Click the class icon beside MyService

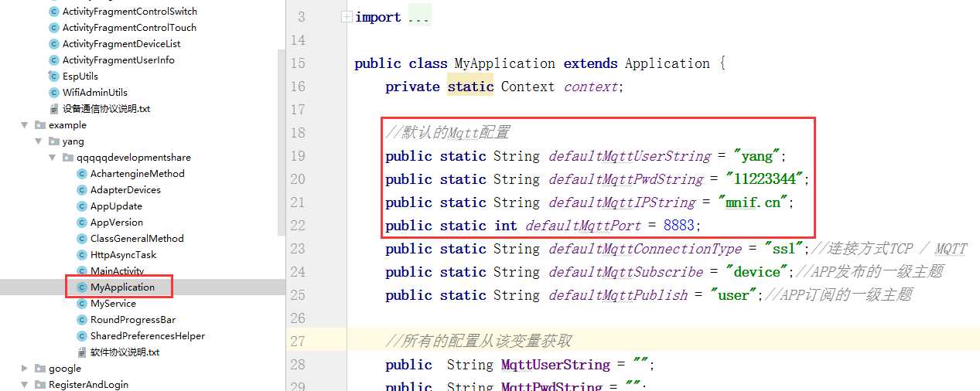point(82,304)
